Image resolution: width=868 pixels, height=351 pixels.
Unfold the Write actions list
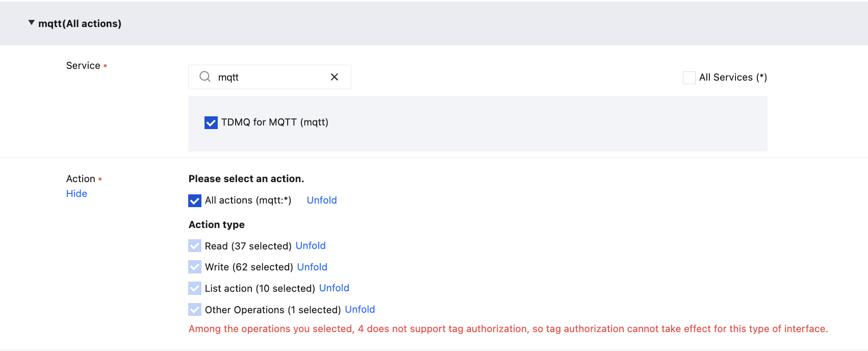pyautogui.click(x=312, y=267)
